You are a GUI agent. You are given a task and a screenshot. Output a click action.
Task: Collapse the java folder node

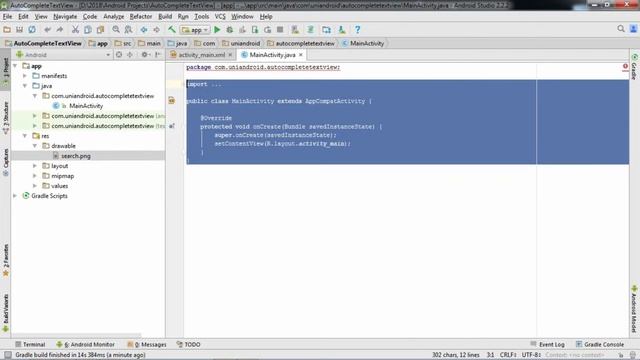(x=25, y=86)
